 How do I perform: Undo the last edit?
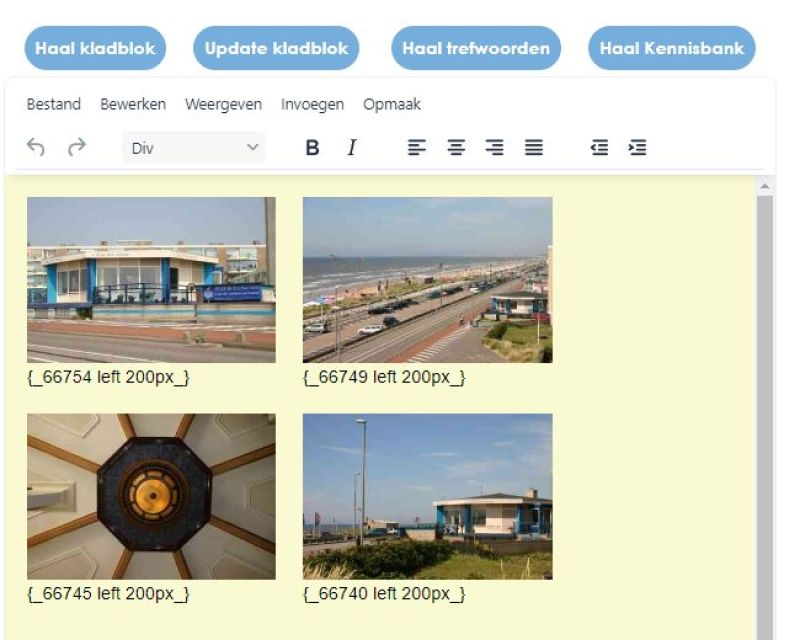click(x=36, y=147)
